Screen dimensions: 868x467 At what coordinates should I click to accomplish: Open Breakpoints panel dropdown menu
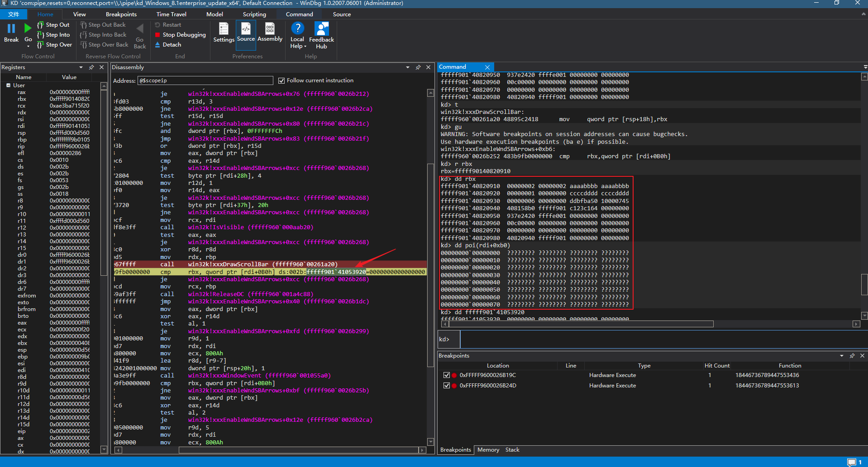point(842,356)
